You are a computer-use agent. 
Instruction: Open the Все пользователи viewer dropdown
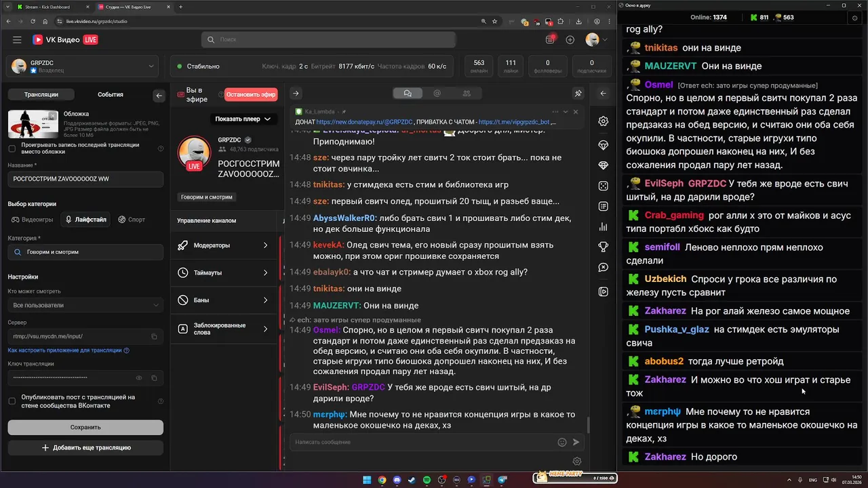(x=85, y=305)
